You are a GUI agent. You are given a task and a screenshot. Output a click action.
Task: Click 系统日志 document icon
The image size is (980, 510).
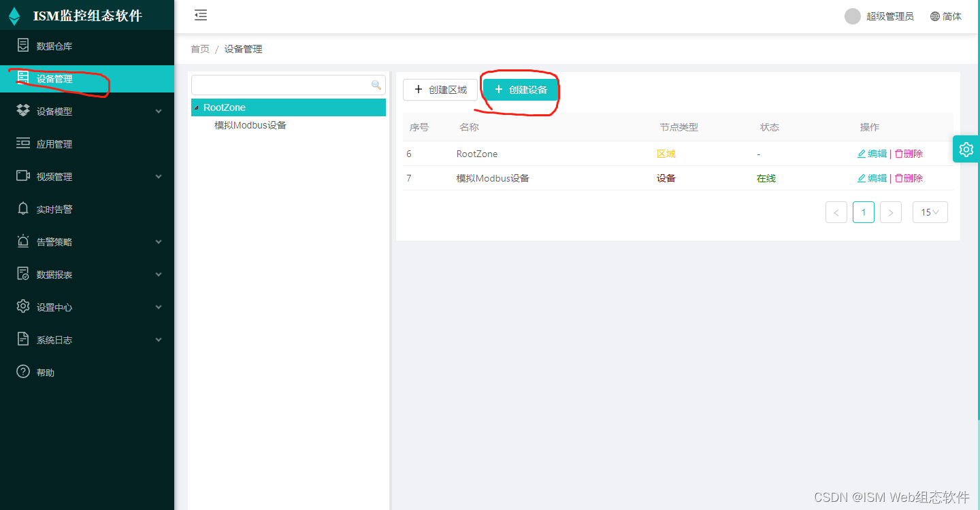coord(23,339)
